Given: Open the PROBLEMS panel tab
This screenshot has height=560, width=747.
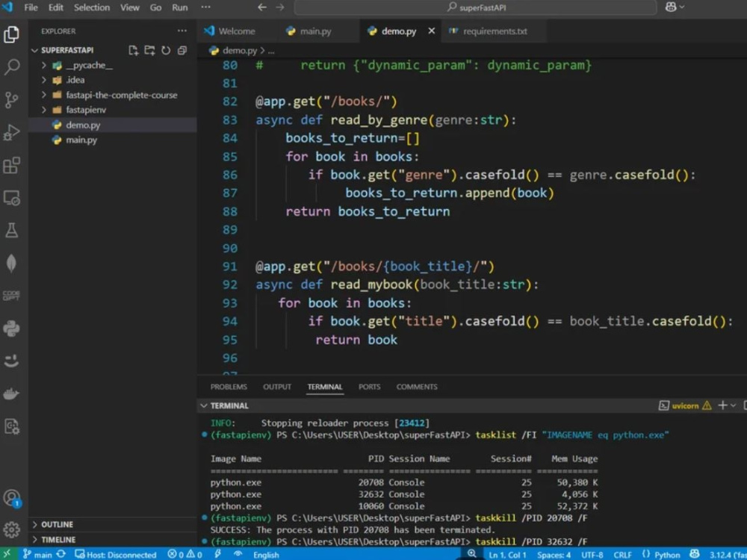Looking at the screenshot, I should click(229, 387).
